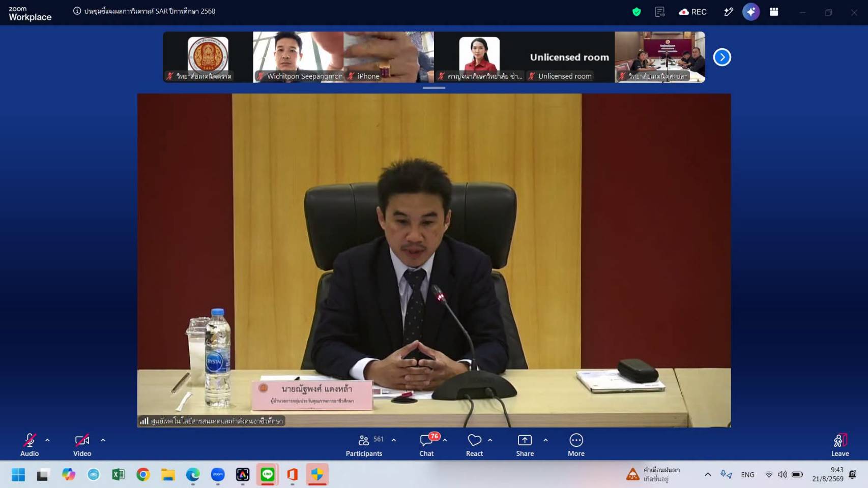This screenshot has height=488, width=868.
Task: Click the REC cloud recording indicator
Action: coord(692,12)
